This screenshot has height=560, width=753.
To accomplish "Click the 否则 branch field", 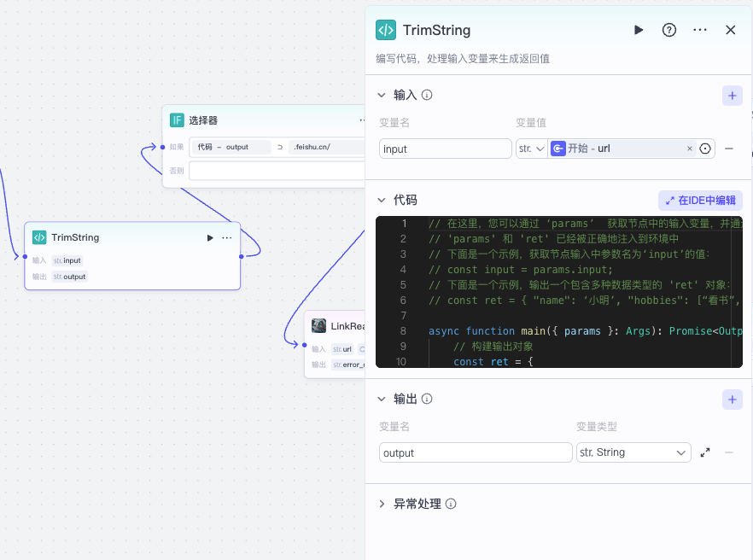I will click(277, 171).
